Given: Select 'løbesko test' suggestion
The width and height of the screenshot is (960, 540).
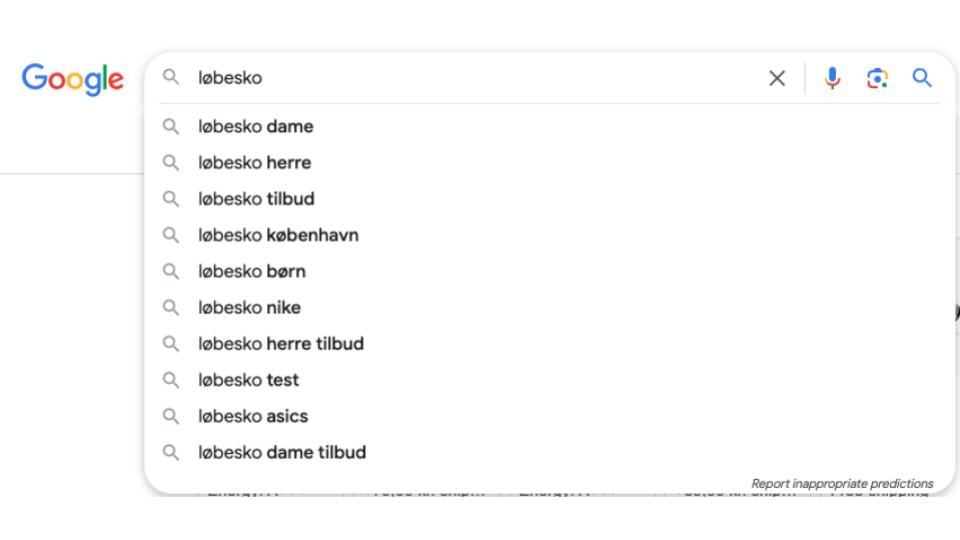Looking at the screenshot, I should pyautogui.click(x=550, y=380).
